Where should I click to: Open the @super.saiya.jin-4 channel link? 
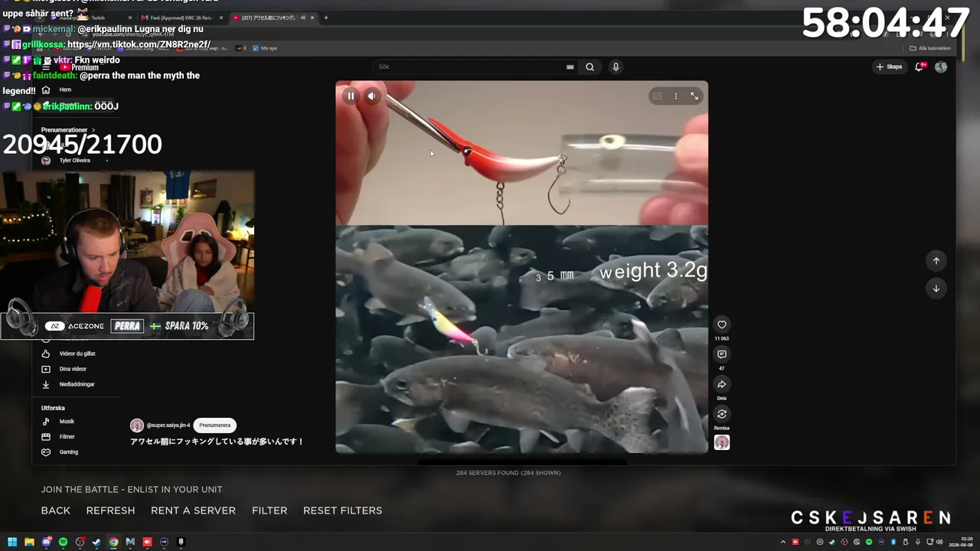click(x=168, y=425)
